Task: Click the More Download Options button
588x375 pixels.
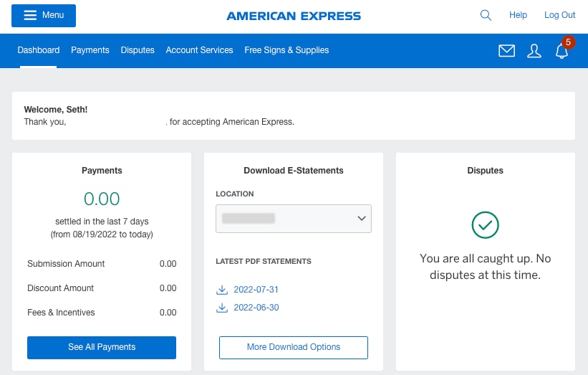Action: pos(294,347)
